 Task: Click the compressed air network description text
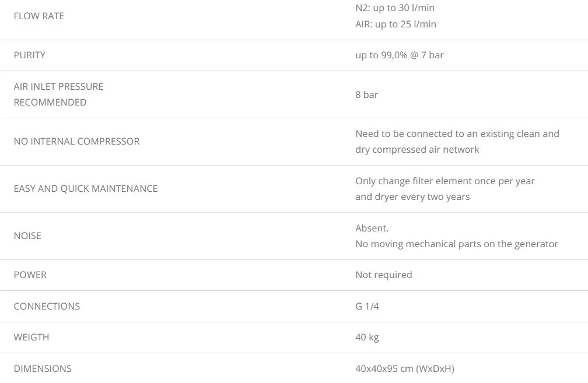[457, 142]
